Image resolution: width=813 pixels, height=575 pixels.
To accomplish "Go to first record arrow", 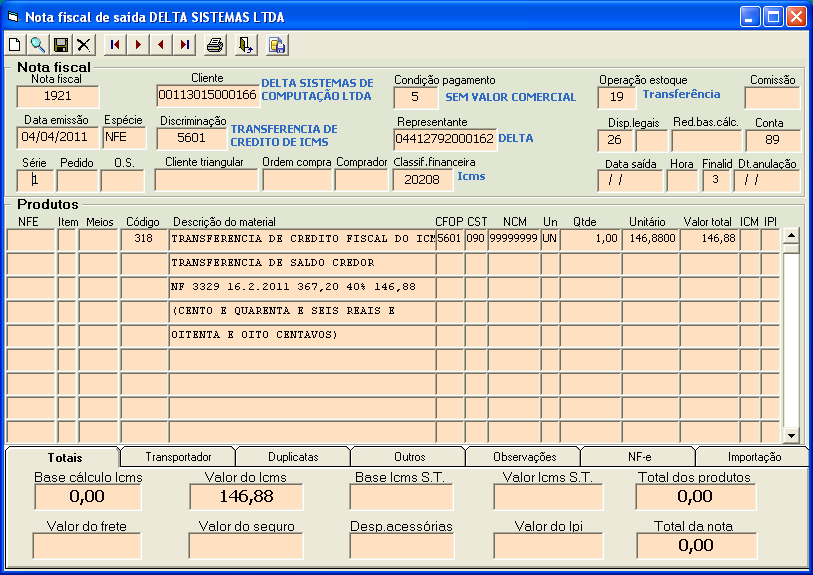I will pos(115,45).
